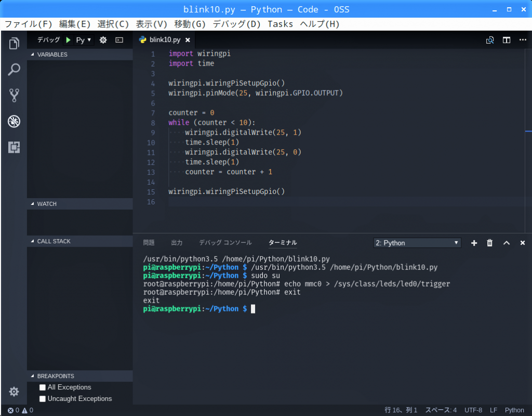Open the ファイル(F) menu
532x416 pixels.
[28, 24]
